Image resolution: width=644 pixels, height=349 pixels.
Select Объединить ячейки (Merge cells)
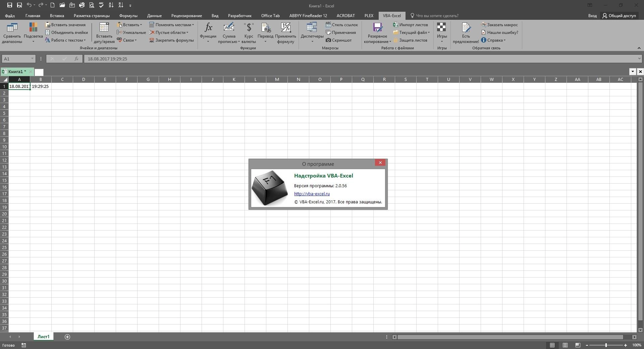click(x=66, y=33)
